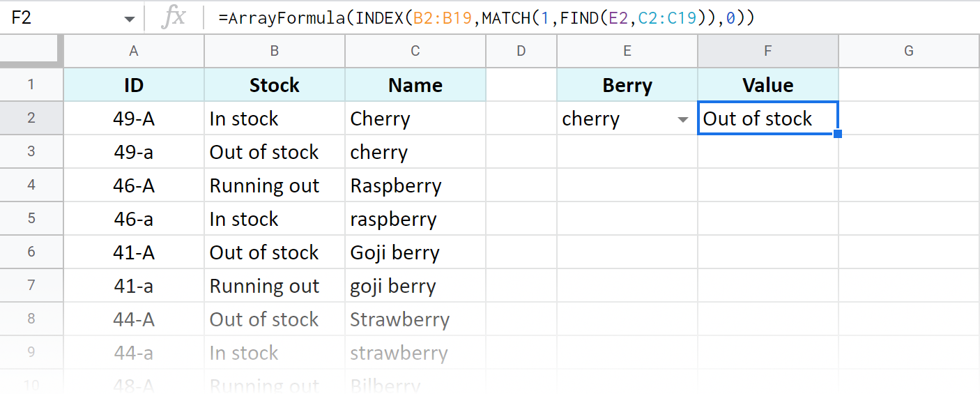
Task: Select column G header
Action: (x=908, y=50)
